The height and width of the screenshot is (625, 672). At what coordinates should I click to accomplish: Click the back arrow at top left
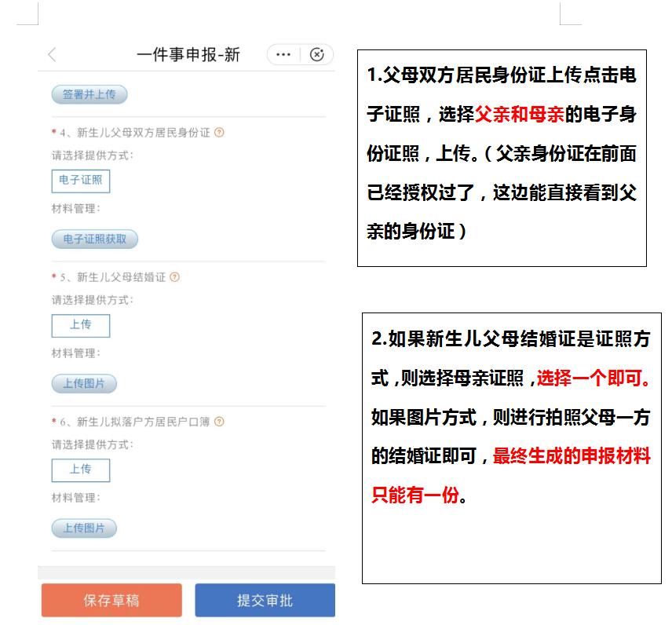[x=52, y=55]
